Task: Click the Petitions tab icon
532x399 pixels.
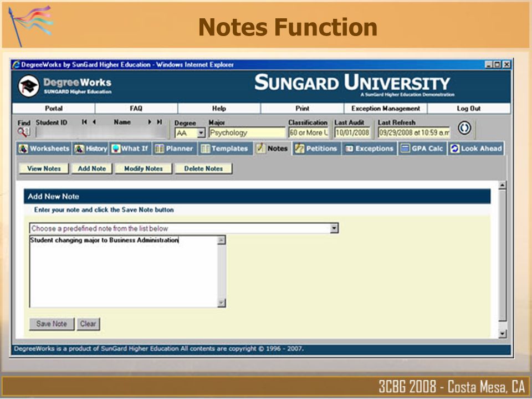Action: [300, 149]
